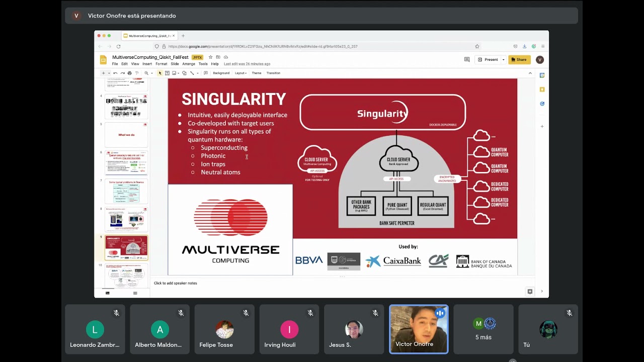Open the Theme panel button

coord(257,73)
